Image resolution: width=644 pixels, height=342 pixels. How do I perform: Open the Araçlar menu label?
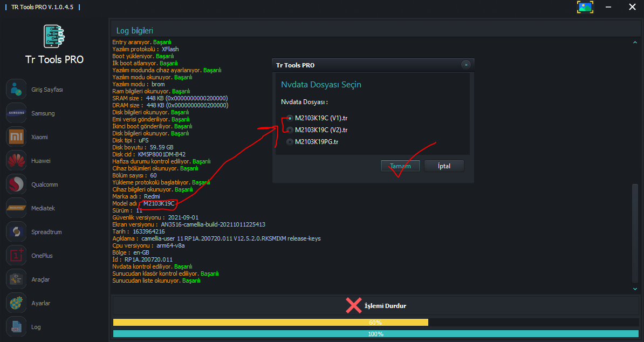coord(40,279)
